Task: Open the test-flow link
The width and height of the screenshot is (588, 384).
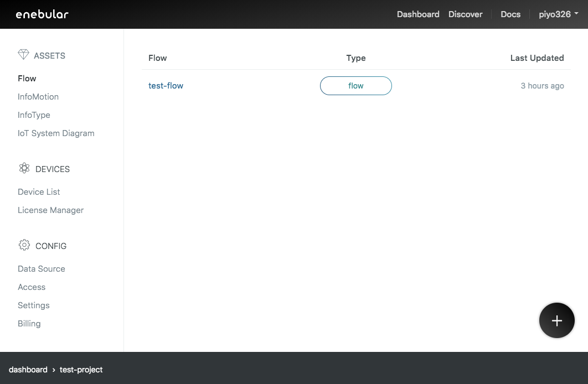Action: click(x=166, y=86)
